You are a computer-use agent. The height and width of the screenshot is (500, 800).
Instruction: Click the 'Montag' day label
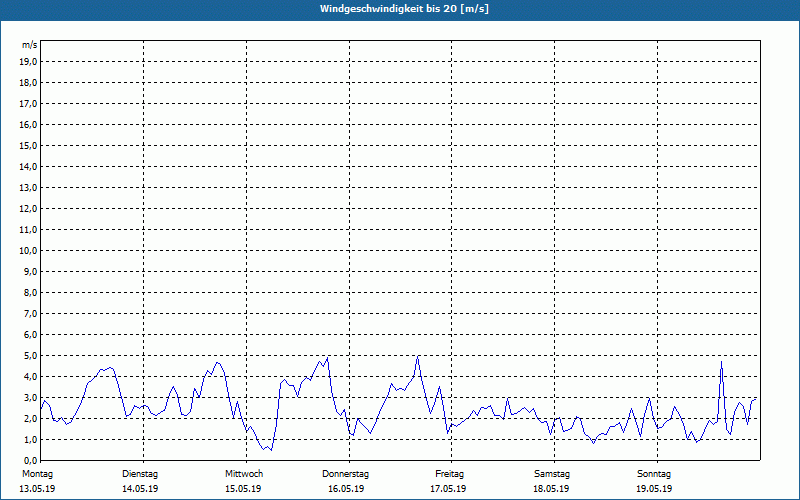37,474
